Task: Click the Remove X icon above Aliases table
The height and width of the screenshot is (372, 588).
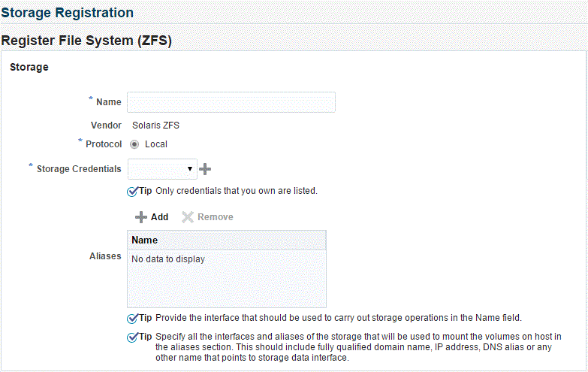Action: tap(188, 217)
